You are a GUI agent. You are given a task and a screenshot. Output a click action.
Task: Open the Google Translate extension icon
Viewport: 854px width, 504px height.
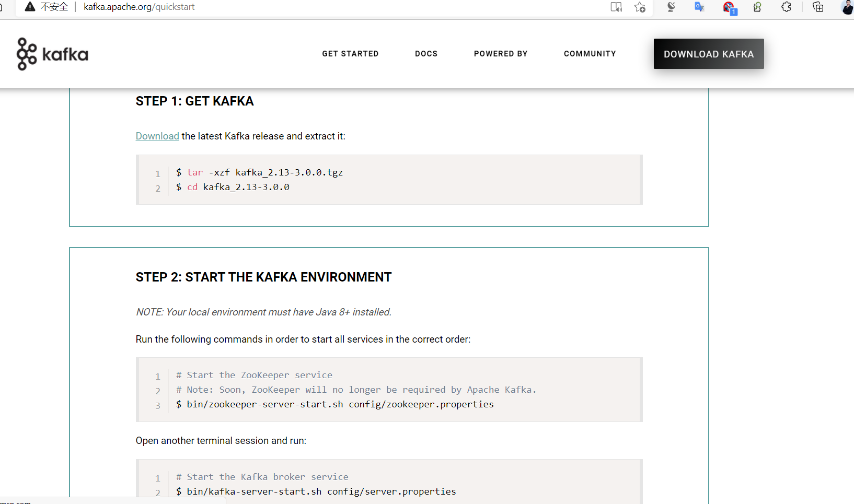(x=699, y=7)
